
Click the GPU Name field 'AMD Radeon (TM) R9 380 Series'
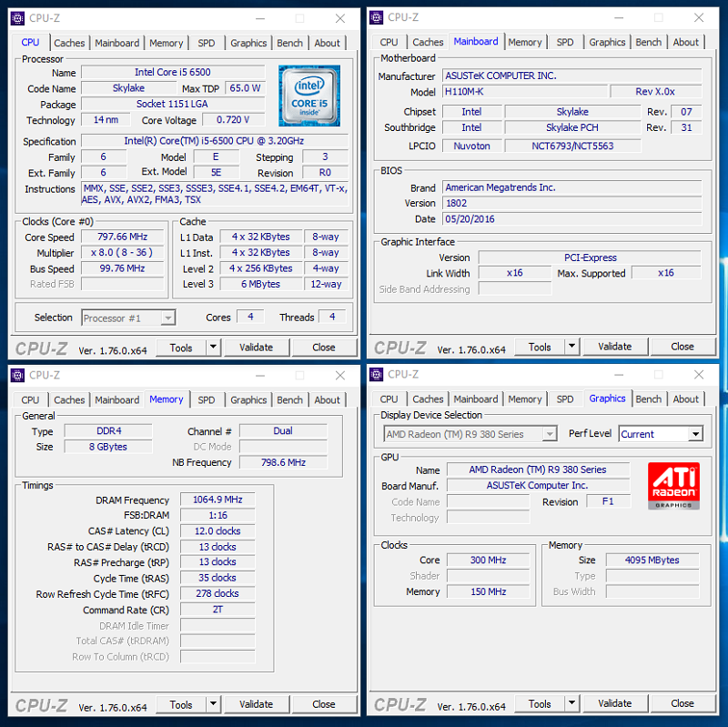pyautogui.click(x=538, y=470)
